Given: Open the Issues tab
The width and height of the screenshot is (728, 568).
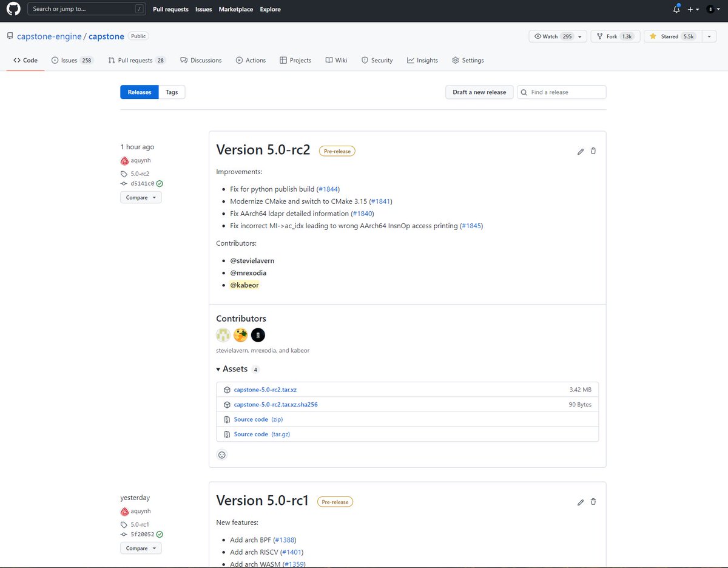Looking at the screenshot, I should pyautogui.click(x=72, y=60).
